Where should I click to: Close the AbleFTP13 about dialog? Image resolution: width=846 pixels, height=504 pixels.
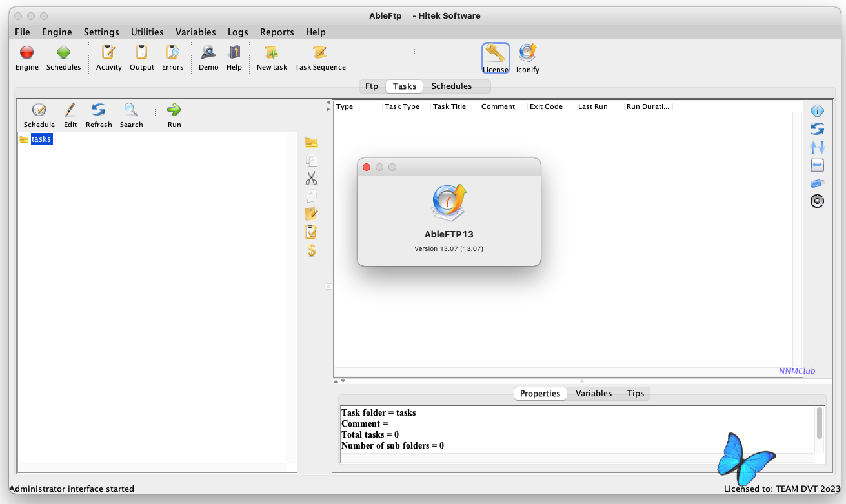(x=367, y=167)
